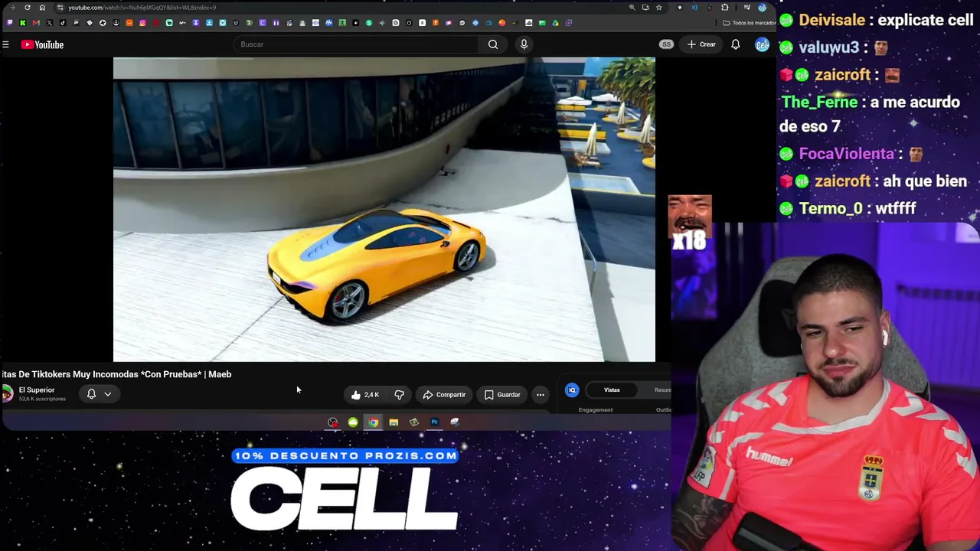The width and height of the screenshot is (980, 551).
Task: Open the Google Drive bookmark icon
Action: pos(556,23)
